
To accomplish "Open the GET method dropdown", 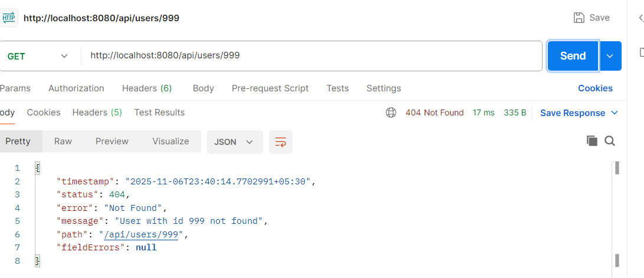I will coord(38,56).
